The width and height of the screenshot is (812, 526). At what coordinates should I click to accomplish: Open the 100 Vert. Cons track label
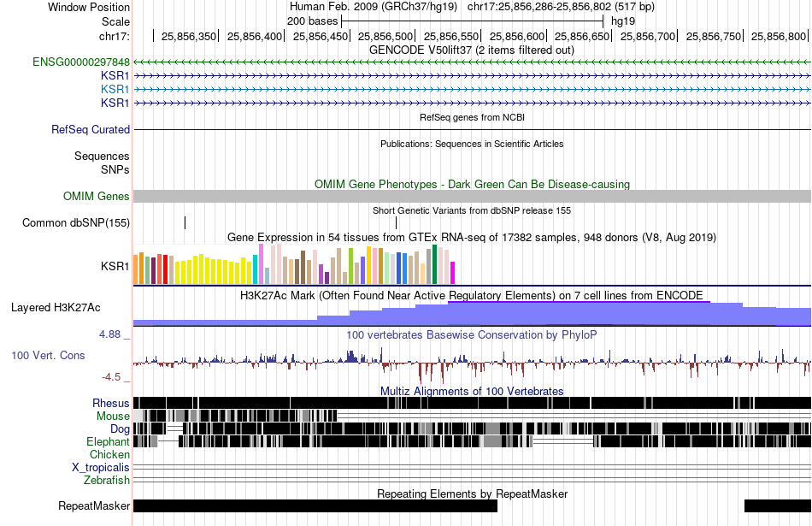tap(48, 356)
